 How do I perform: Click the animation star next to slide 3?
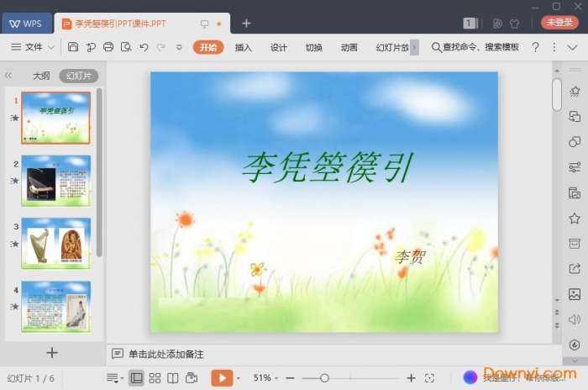pyautogui.click(x=14, y=244)
